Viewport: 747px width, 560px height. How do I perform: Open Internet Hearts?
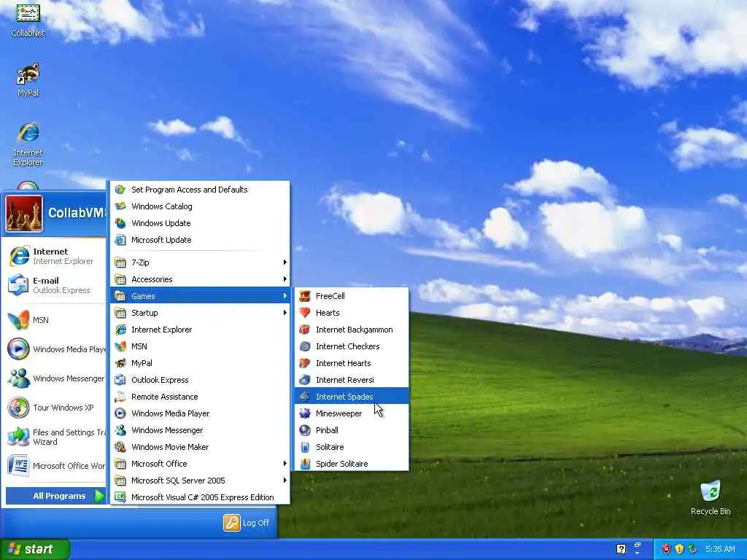click(x=352, y=363)
